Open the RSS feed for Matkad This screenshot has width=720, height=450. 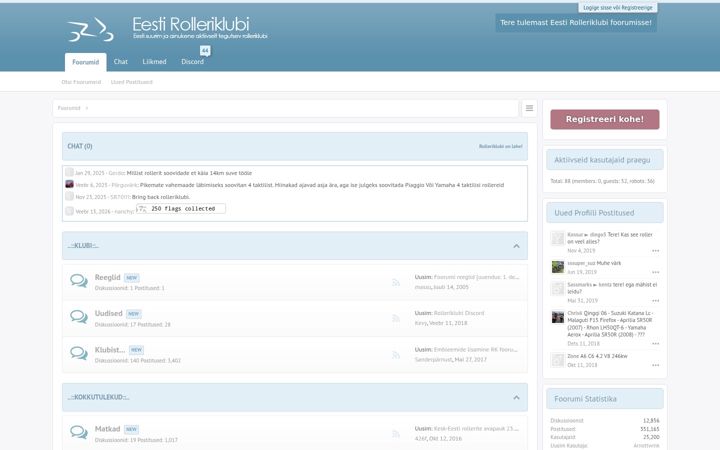[x=396, y=434]
